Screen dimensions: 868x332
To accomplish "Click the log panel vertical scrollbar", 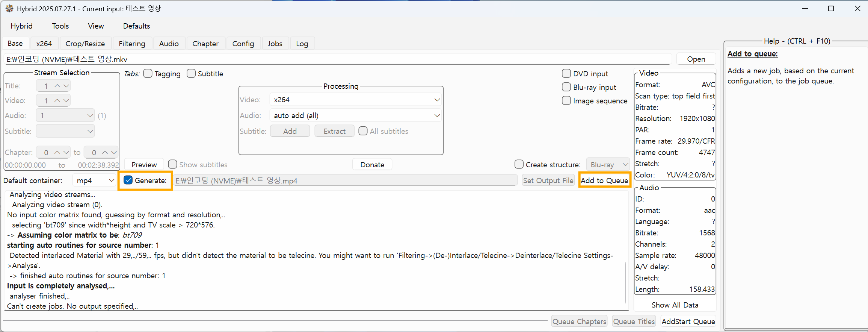I will (625, 282).
